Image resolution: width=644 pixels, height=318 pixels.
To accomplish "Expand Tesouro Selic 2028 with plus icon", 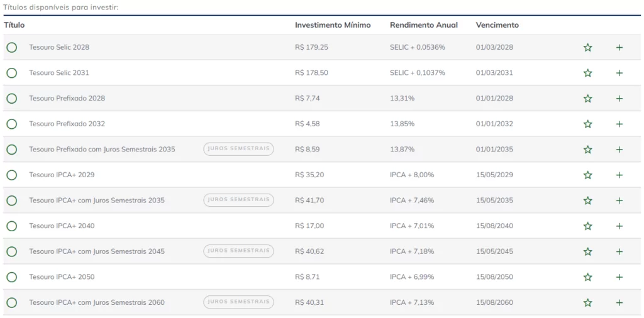I will coord(619,48).
